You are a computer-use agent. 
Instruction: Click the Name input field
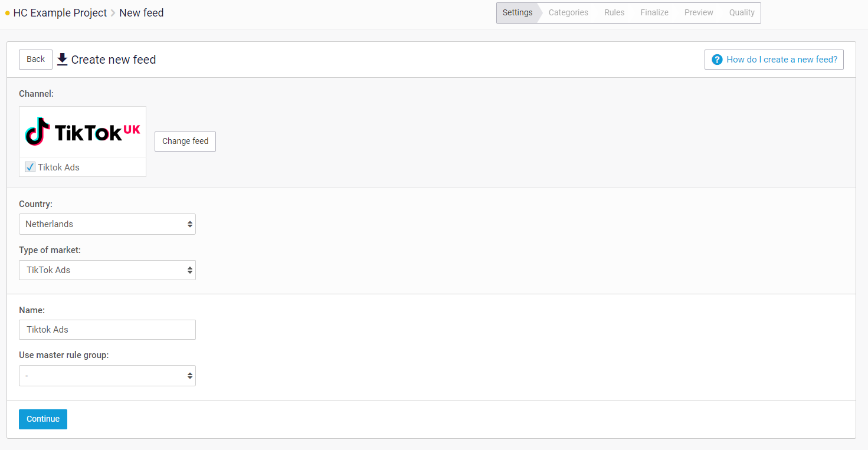click(x=107, y=330)
